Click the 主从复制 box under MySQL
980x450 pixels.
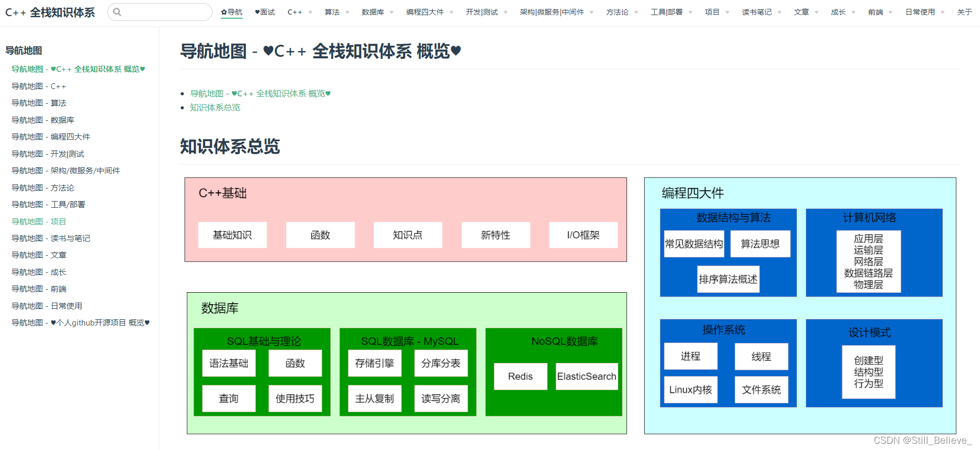(x=374, y=398)
